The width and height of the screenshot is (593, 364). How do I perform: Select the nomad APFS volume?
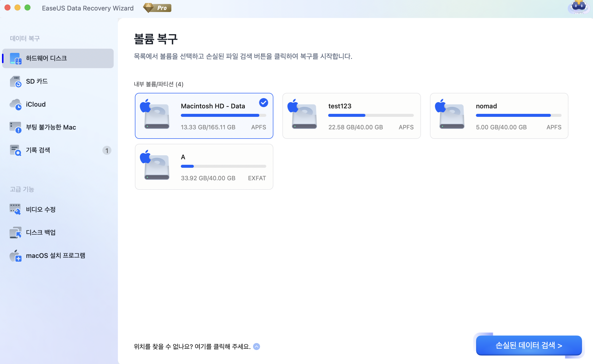pyautogui.click(x=499, y=116)
